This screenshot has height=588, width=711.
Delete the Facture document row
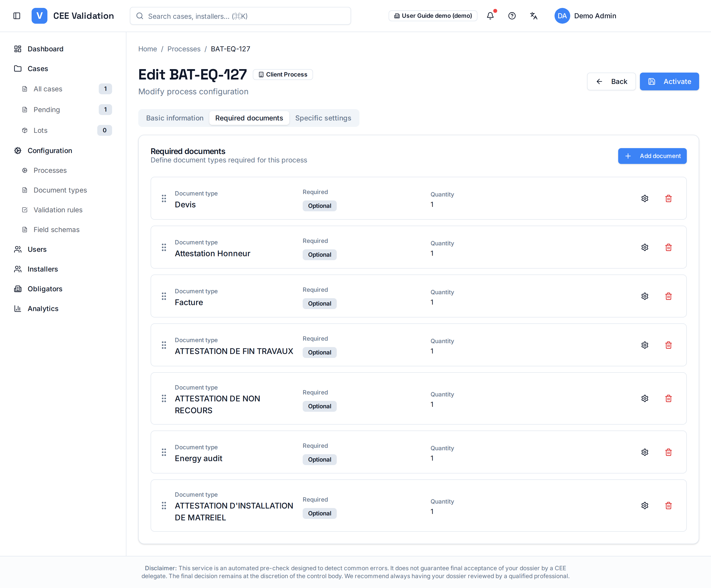click(668, 296)
